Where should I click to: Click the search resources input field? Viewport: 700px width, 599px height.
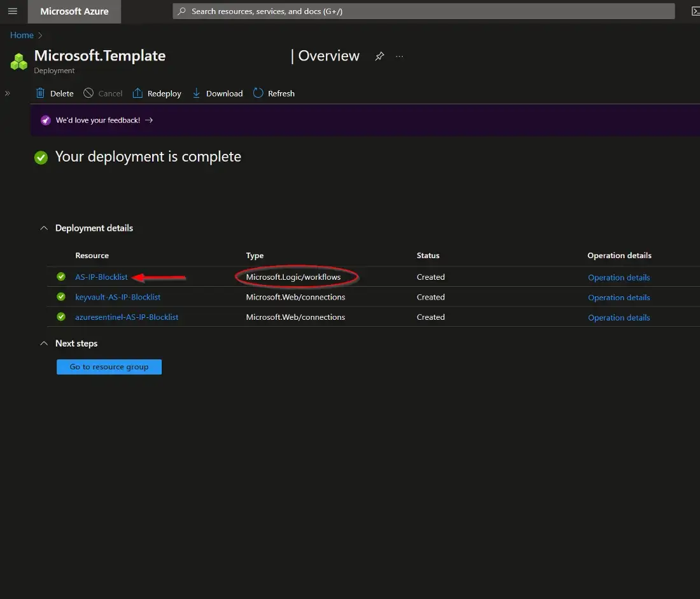[423, 11]
